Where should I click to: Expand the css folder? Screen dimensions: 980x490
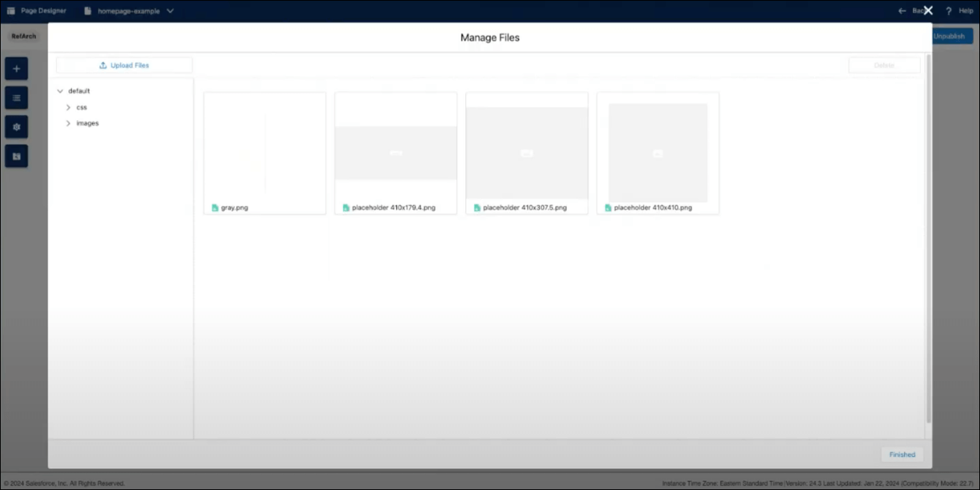68,107
